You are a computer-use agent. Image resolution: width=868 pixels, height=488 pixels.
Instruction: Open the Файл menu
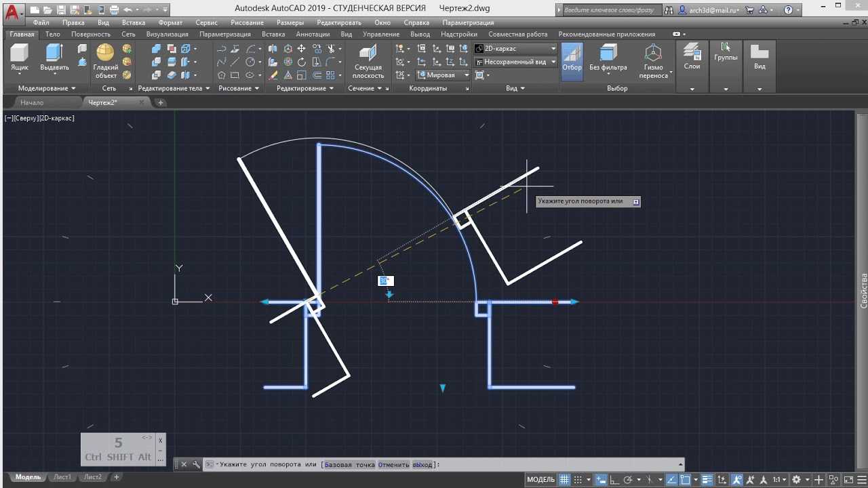pyautogui.click(x=41, y=22)
